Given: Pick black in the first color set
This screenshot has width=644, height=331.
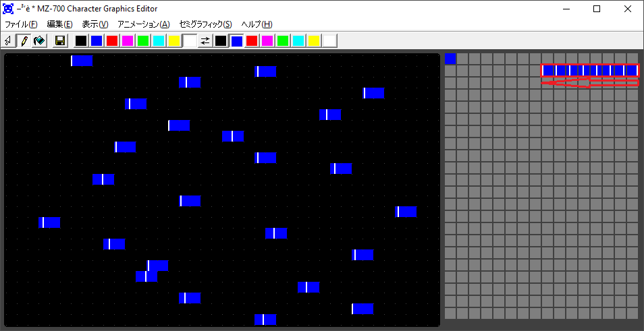Looking at the screenshot, I should pyautogui.click(x=81, y=41).
